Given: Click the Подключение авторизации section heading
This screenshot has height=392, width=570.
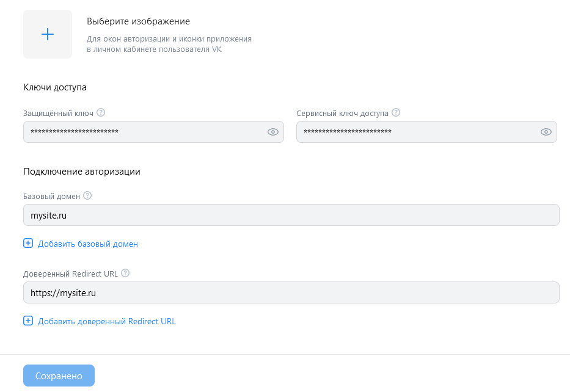Looking at the screenshot, I should point(82,172).
